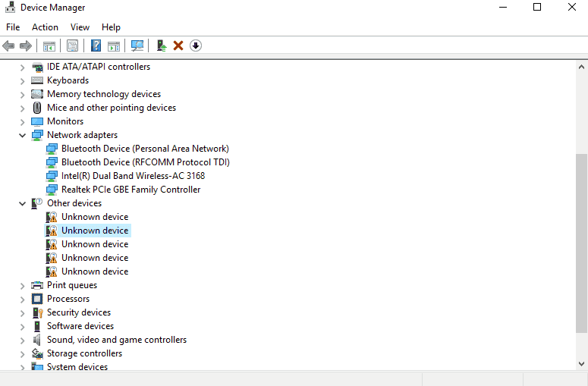Click the Memory technology devices icon
Image resolution: width=588 pixels, height=386 pixels.
[37, 94]
